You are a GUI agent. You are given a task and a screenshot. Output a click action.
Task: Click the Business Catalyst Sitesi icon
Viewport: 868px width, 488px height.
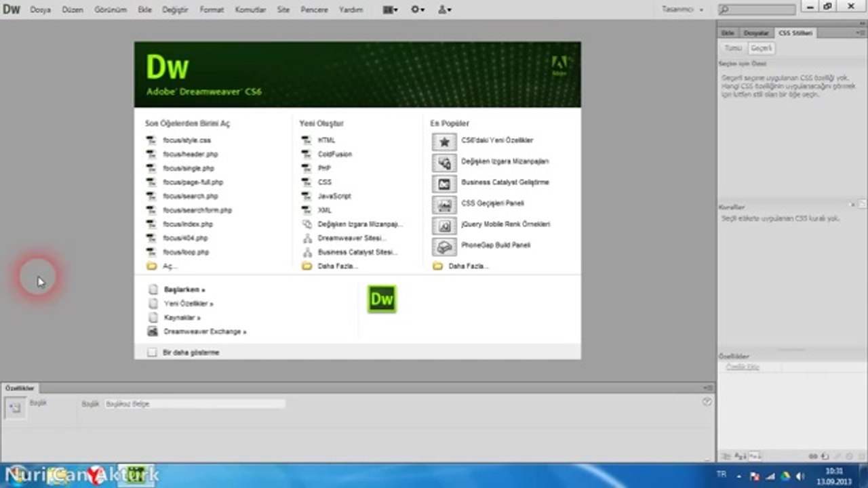click(306, 252)
